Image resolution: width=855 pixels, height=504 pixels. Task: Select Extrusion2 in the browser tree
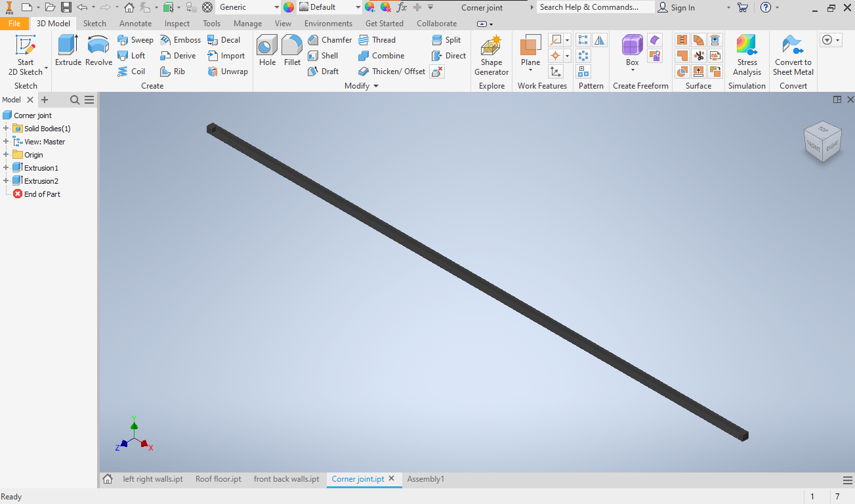41,181
